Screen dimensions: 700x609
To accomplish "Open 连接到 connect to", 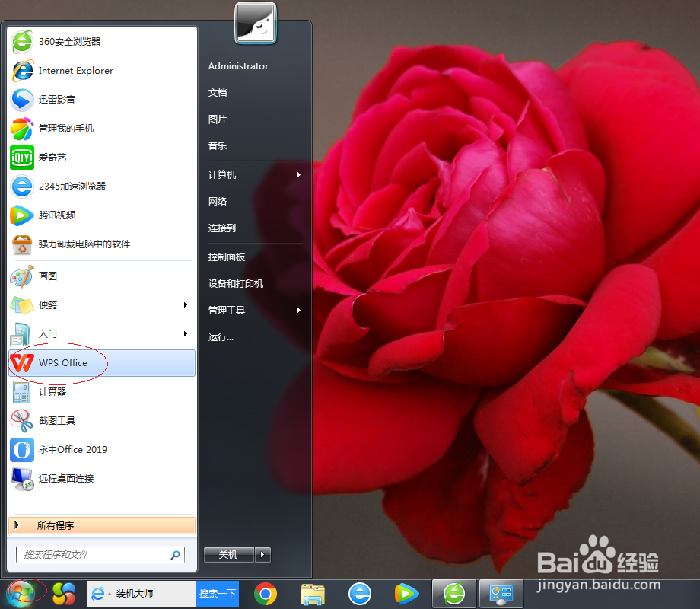I will (x=222, y=228).
